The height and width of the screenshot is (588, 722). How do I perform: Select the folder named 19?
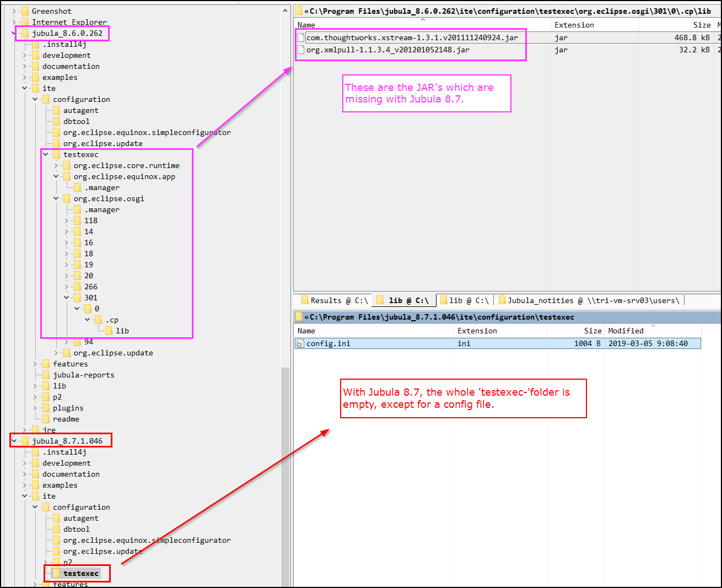[89, 265]
